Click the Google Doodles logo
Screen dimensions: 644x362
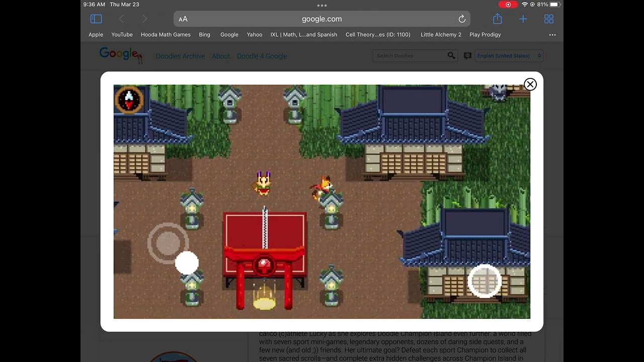(121, 55)
